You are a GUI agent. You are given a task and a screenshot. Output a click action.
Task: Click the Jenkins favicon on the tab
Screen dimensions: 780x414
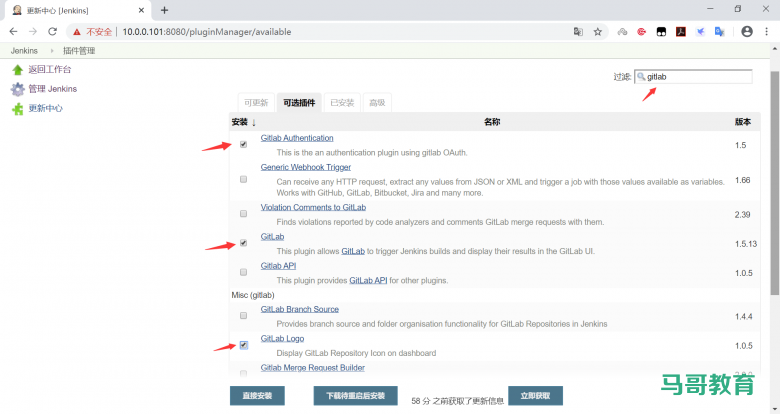point(17,10)
